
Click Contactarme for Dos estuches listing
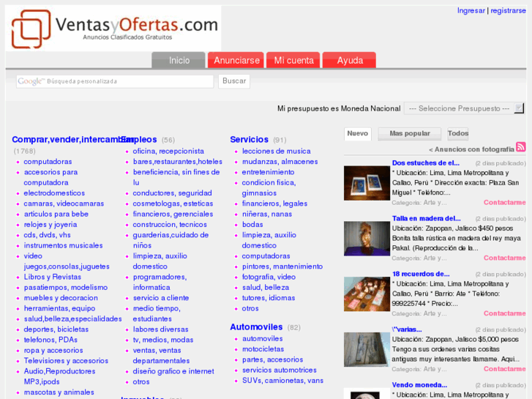point(504,202)
